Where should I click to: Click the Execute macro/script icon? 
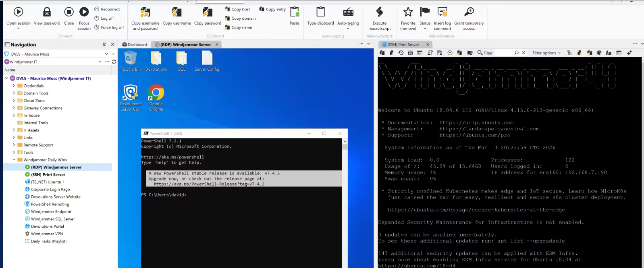(379, 13)
